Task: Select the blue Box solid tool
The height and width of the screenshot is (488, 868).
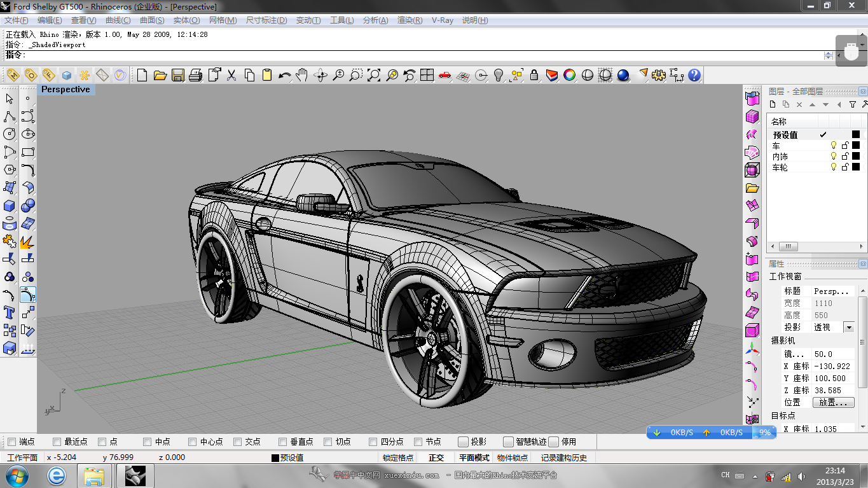Action: pyautogui.click(x=10, y=206)
